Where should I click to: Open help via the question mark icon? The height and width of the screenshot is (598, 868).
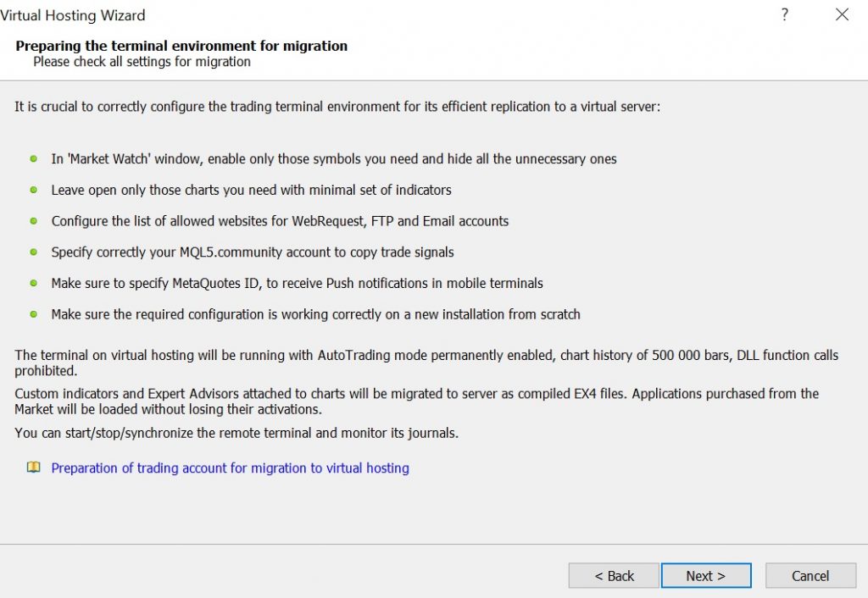click(784, 14)
